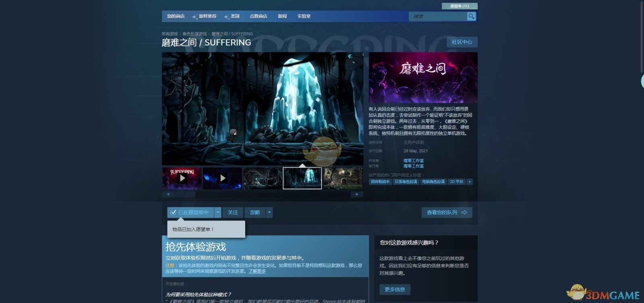This screenshot has height=303, width=644.
Task: Select the 电脑角色扮演 tag
Action: point(433,182)
